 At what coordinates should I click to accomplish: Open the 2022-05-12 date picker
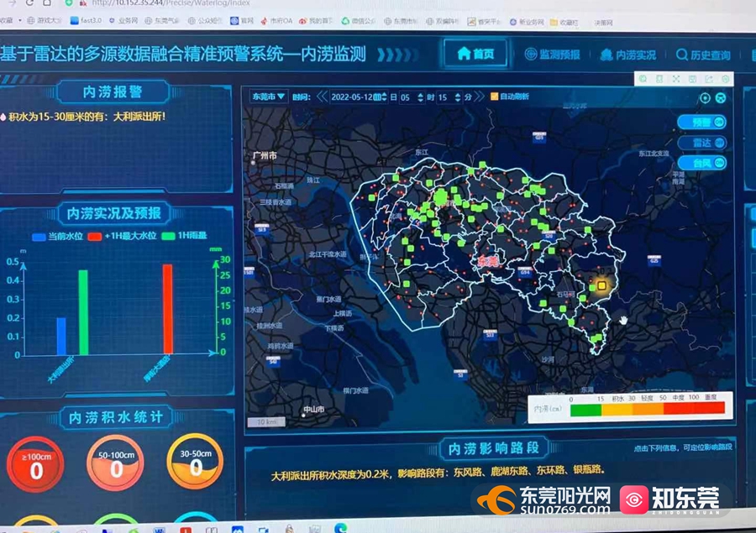(x=357, y=97)
